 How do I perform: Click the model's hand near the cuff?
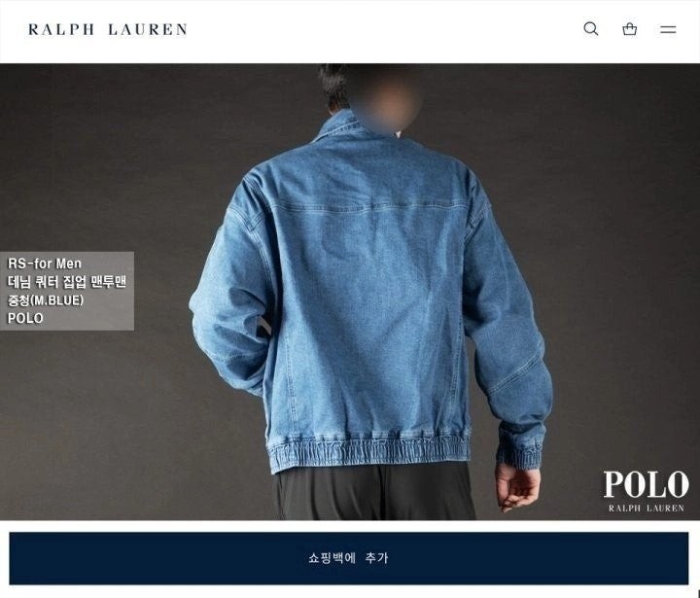(517, 486)
